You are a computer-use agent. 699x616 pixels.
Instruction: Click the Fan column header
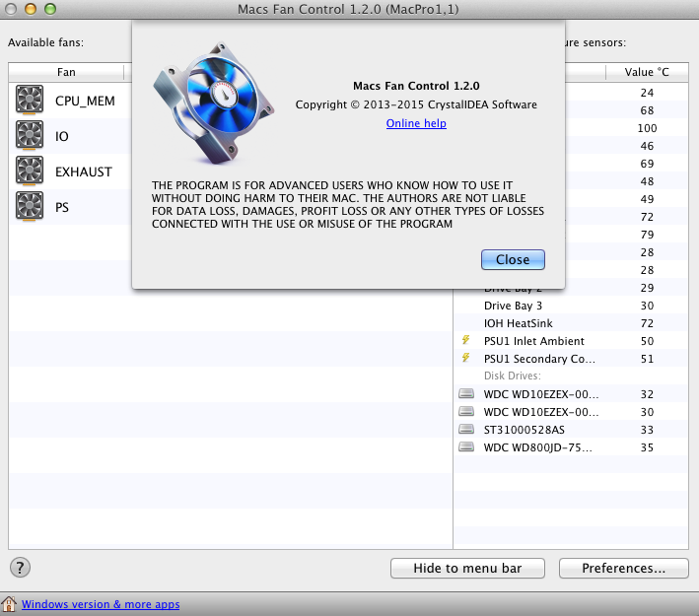coord(66,72)
